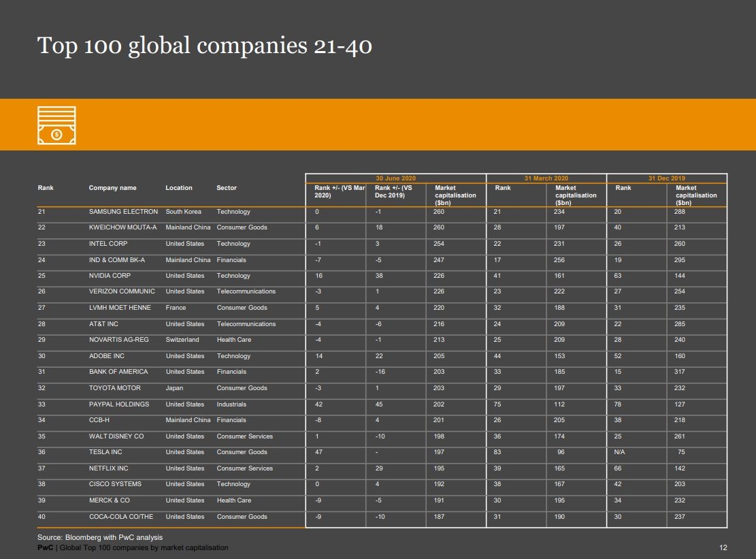Select LVMH MOET HENNE company name
Screen dimensions: 756x559
coord(120,308)
